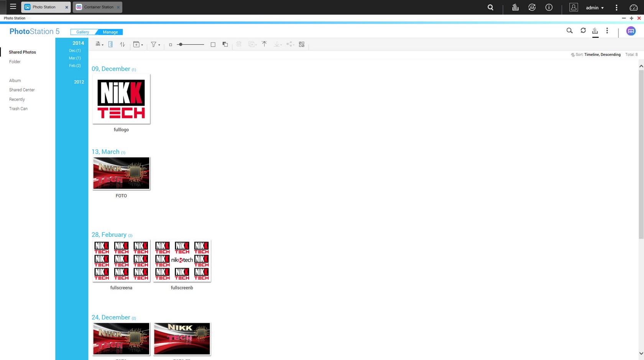
Task: Select the fulllogo photo thumbnail
Action: coord(121,99)
